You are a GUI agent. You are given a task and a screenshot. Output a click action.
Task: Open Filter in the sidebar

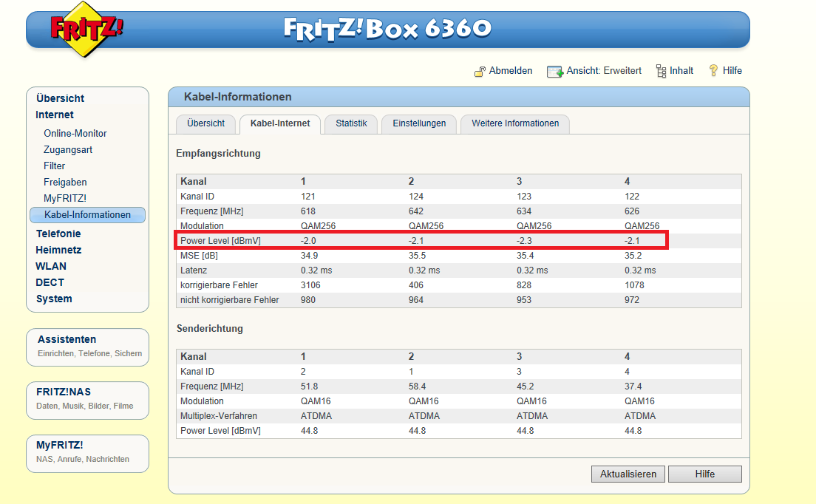click(x=54, y=166)
